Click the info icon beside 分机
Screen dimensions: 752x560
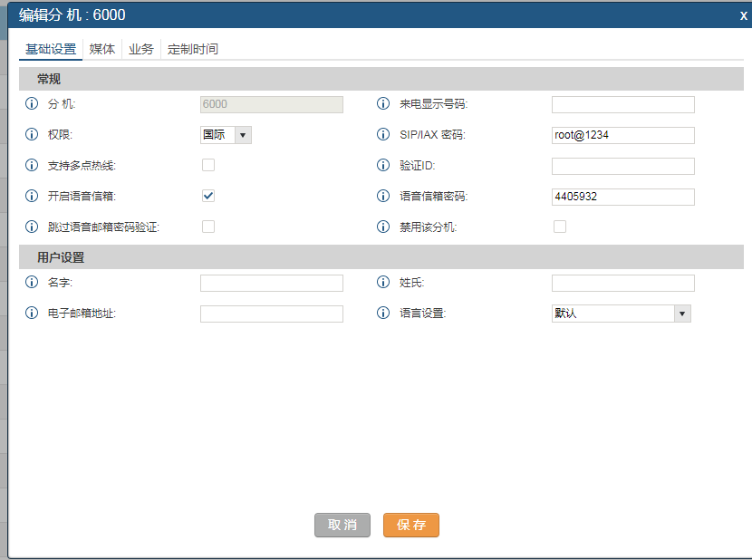click(32, 104)
